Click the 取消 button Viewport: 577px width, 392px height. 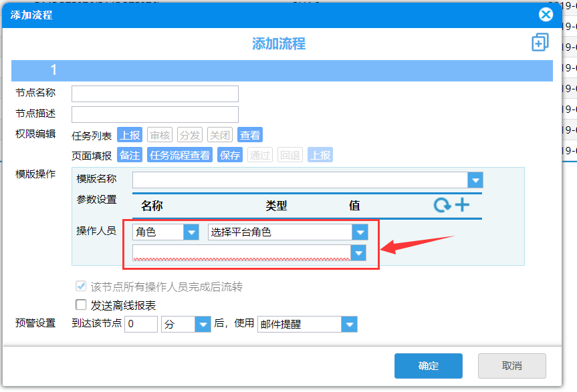tap(512, 365)
